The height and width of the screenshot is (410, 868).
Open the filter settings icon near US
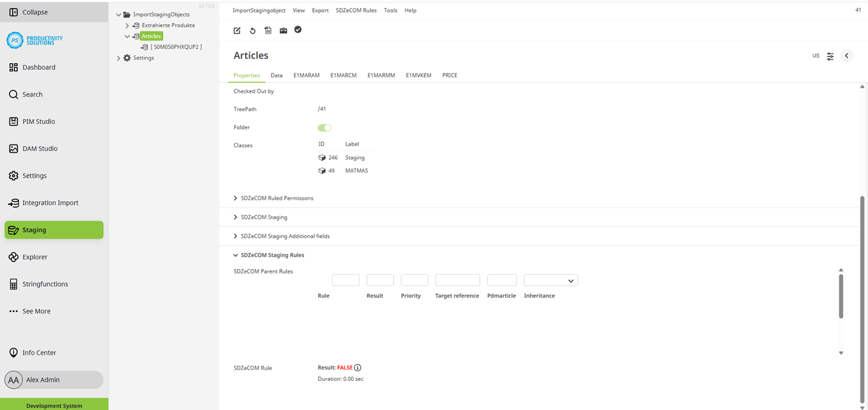[830, 56]
